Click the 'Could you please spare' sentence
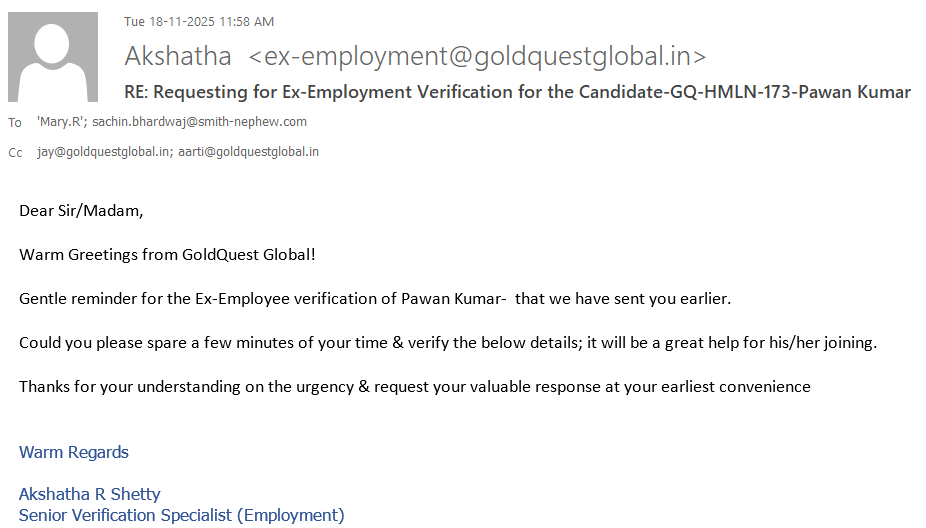 (x=447, y=343)
